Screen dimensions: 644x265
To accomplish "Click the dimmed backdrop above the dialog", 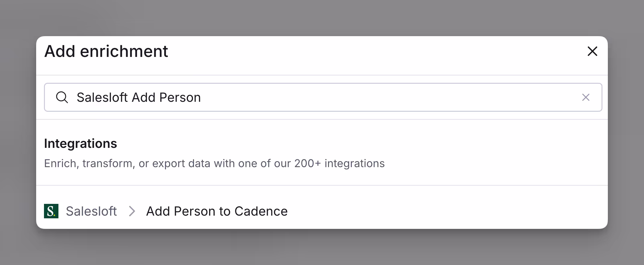I will pyautogui.click(x=322, y=17).
